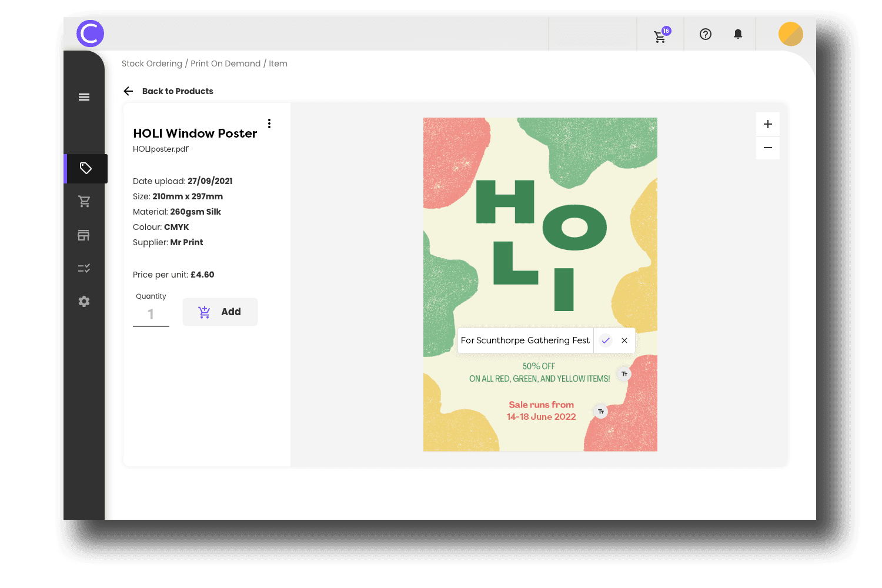The image size is (882, 588).
Task: Zoom out of the poster preview
Action: [x=767, y=148]
